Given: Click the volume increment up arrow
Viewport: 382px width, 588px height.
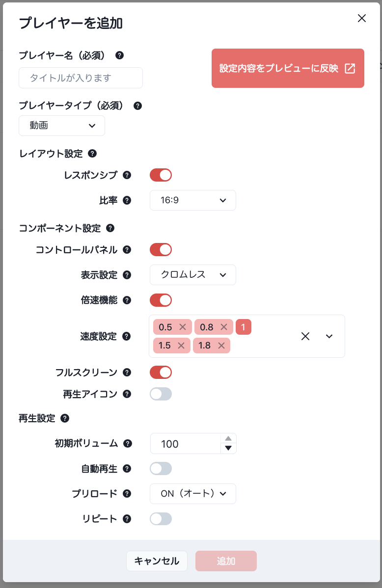Looking at the screenshot, I should [x=229, y=439].
